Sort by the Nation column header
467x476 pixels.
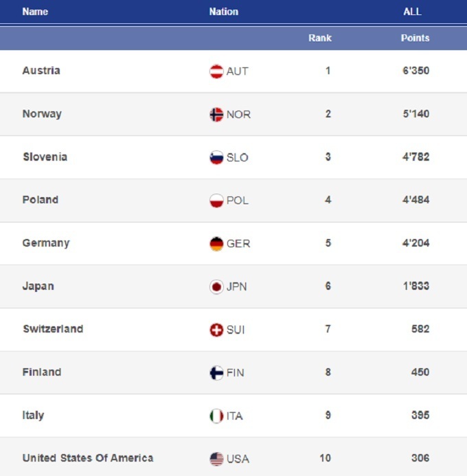pos(224,12)
